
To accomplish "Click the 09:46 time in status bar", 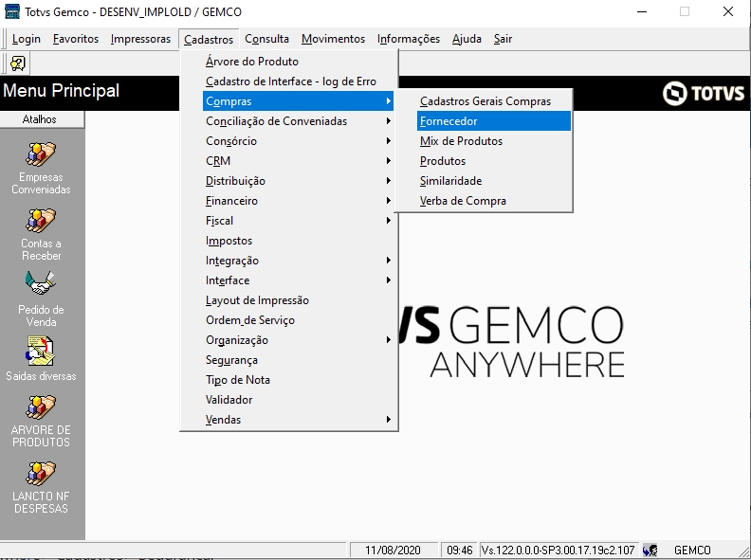I will tap(459, 550).
